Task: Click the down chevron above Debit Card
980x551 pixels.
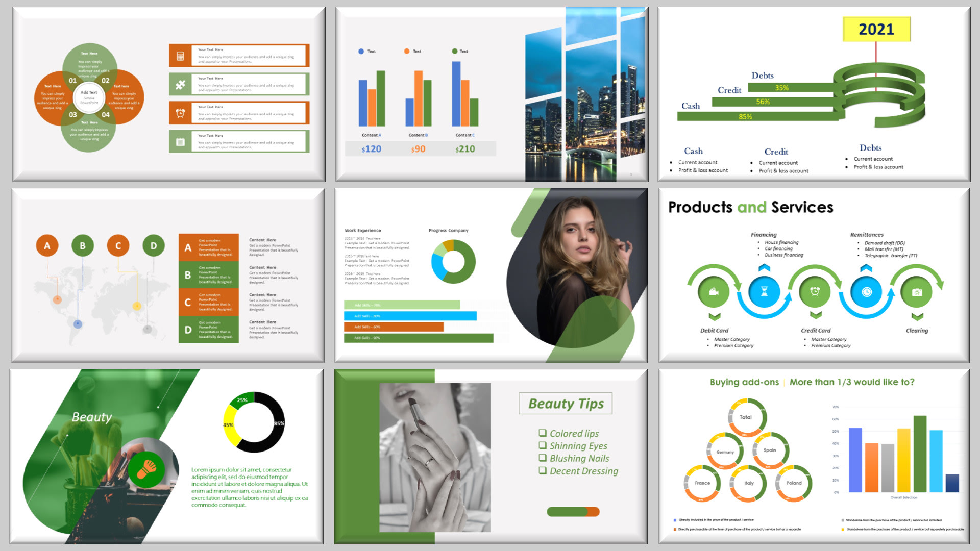Action: pos(715,316)
